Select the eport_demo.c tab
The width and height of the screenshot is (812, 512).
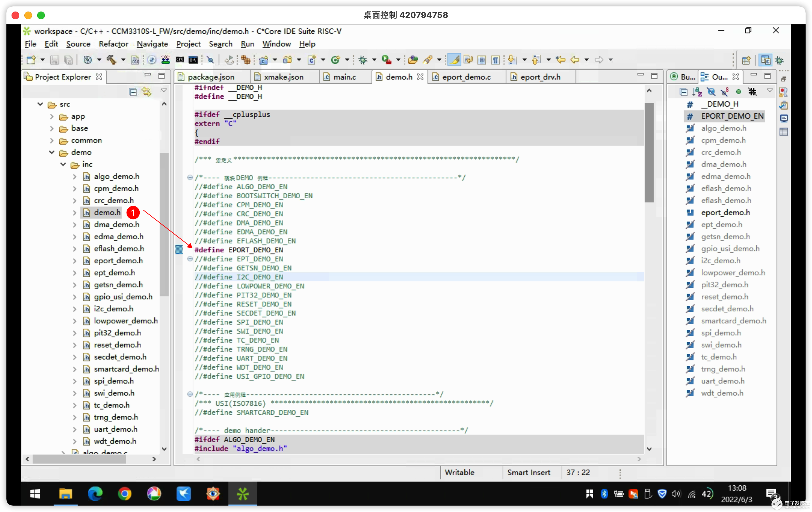(466, 77)
